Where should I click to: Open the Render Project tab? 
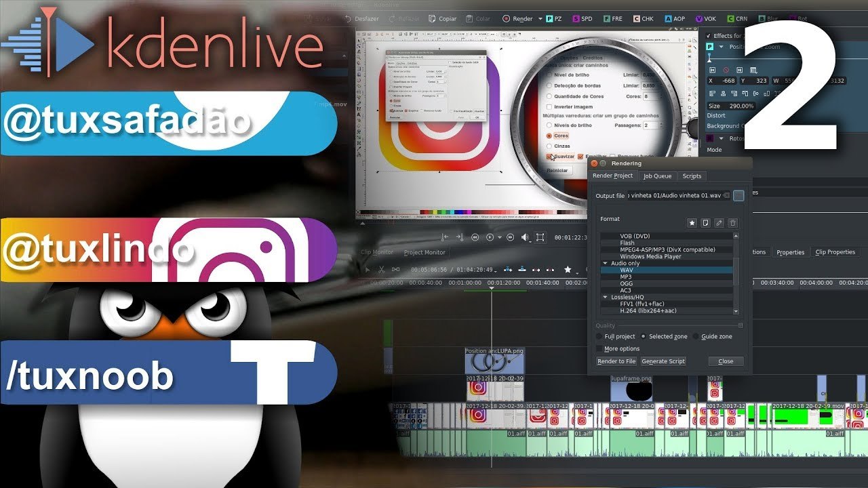[x=613, y=176]
